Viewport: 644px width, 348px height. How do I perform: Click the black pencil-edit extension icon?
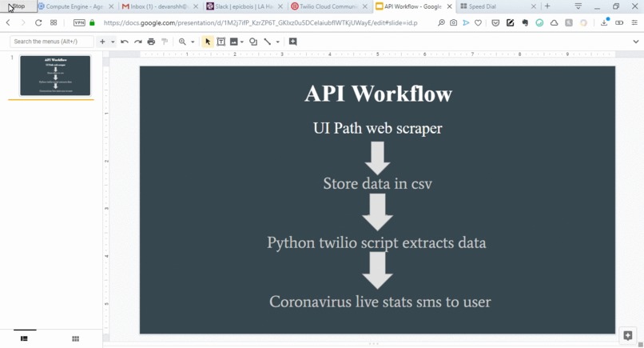coord(510,22)
